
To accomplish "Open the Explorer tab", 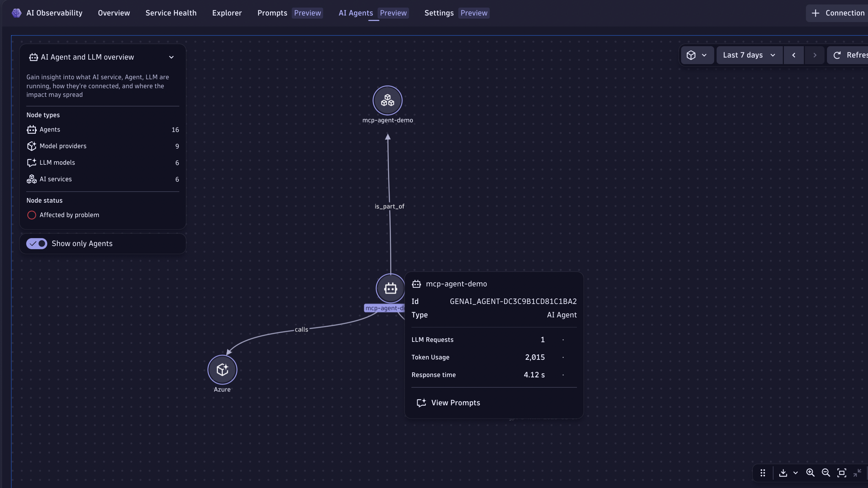I will tap(227, 13).
